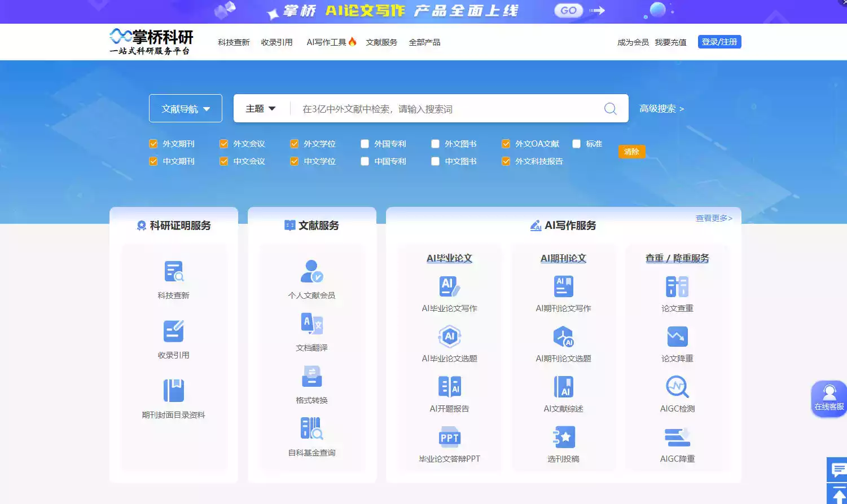
Task: Open the 查重 / 降重服务 heading link
Action: [677, 258]
